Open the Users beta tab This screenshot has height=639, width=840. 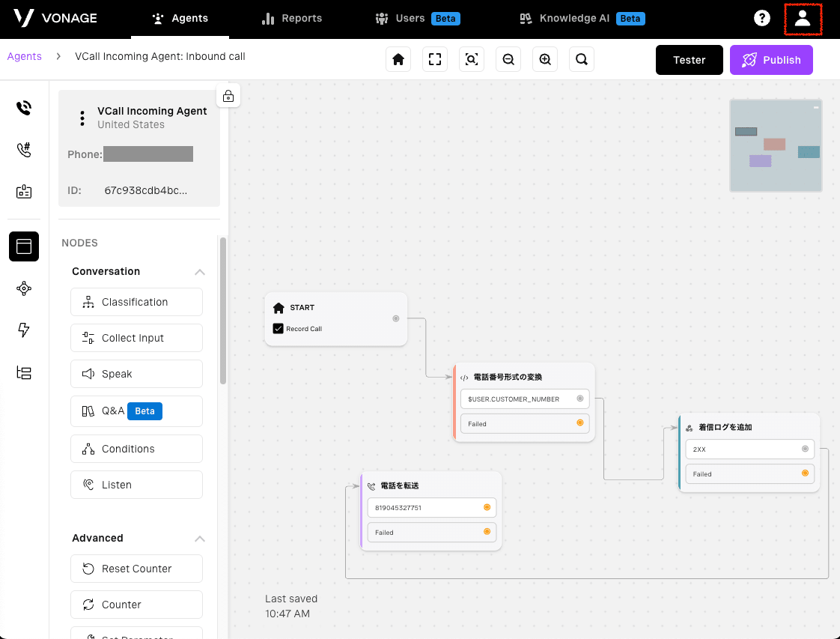point(417,18)
